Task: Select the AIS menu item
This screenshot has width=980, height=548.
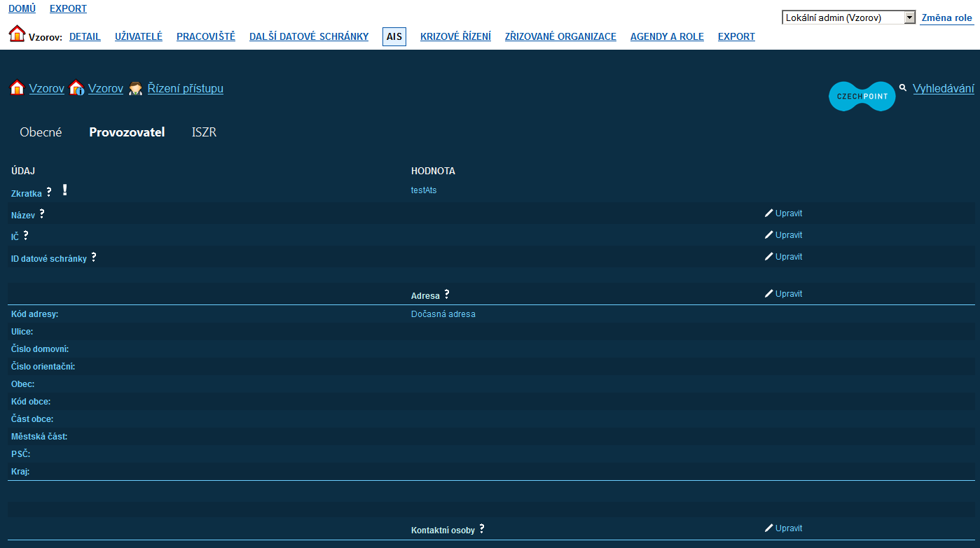Action: click(x=394, y=37)
